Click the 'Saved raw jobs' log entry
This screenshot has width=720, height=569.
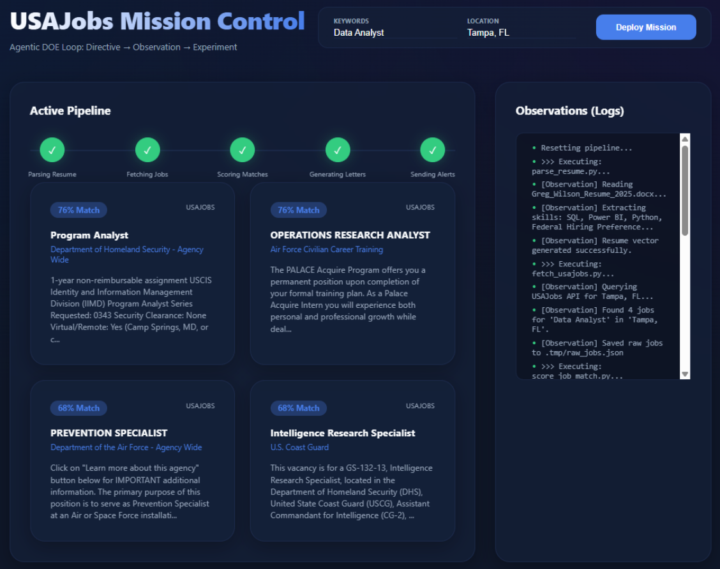(597, 348)
